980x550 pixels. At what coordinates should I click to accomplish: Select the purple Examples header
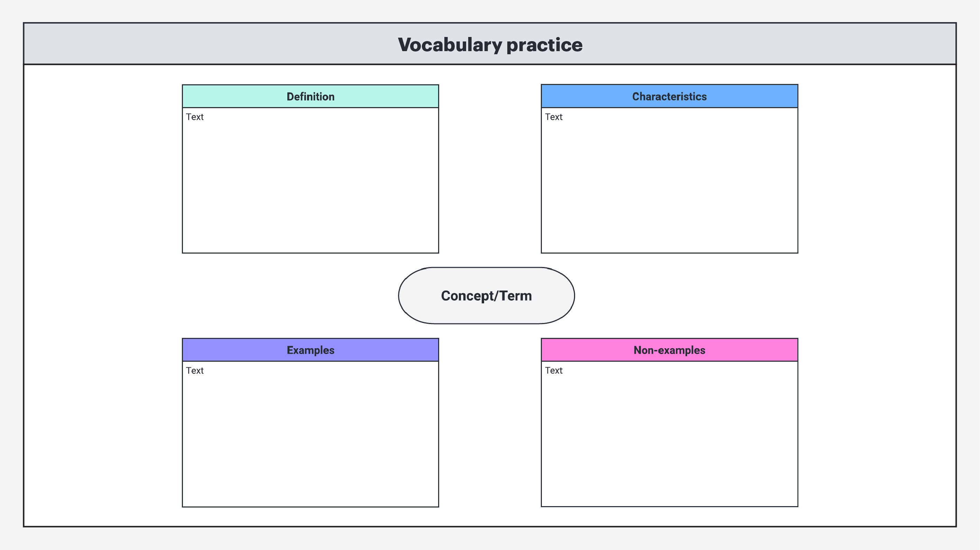(311, 350)
